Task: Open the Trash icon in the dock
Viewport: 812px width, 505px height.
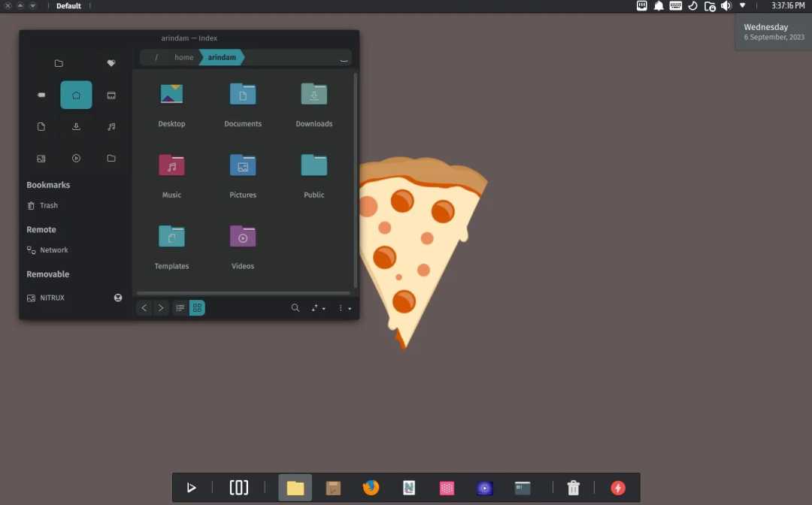Action: click(573, 488)
